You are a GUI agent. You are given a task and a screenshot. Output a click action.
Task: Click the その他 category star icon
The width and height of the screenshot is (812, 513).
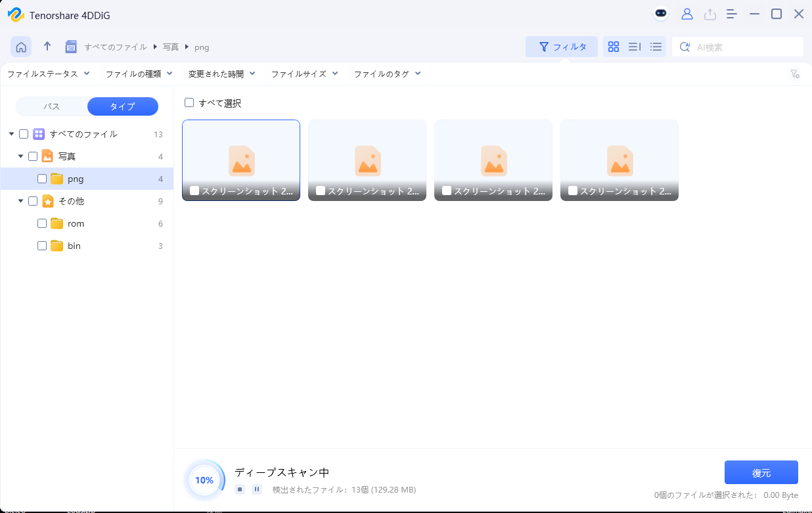pos(47,201)
